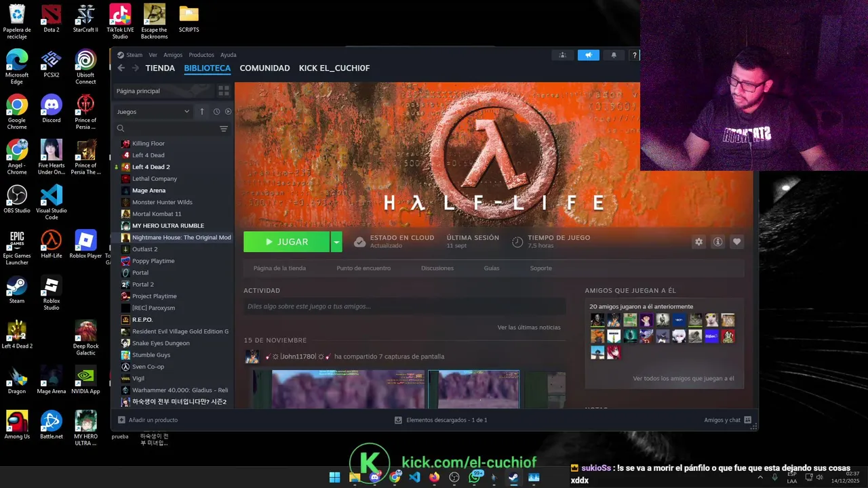Switch to the TIENDA tab
868x488 pixels.
(x=160, y=68)
